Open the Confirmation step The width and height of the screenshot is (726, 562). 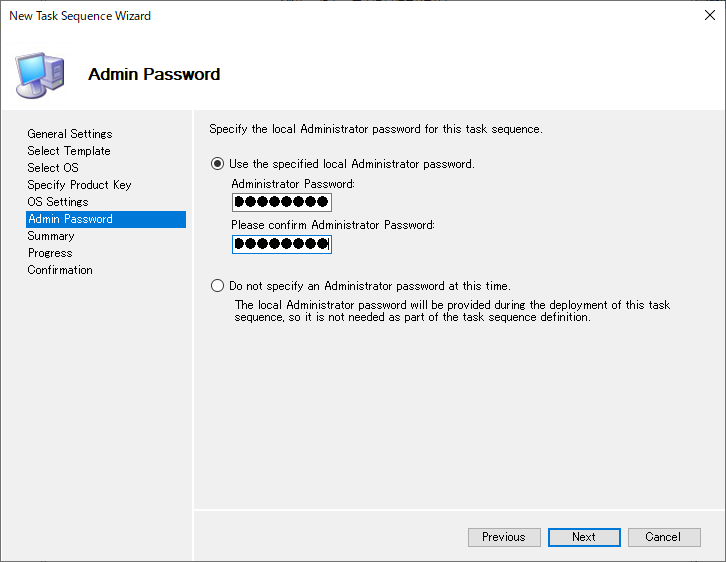tap(60, 270)
